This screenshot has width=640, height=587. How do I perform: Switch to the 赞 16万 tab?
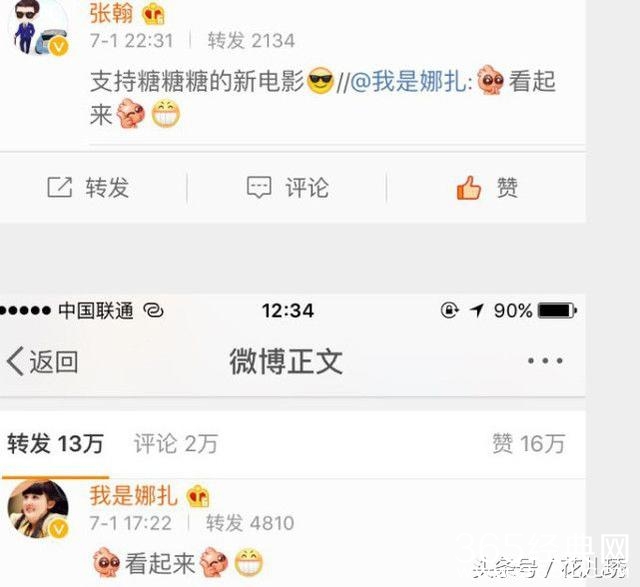pyautogui.click(x=529, y=444)
